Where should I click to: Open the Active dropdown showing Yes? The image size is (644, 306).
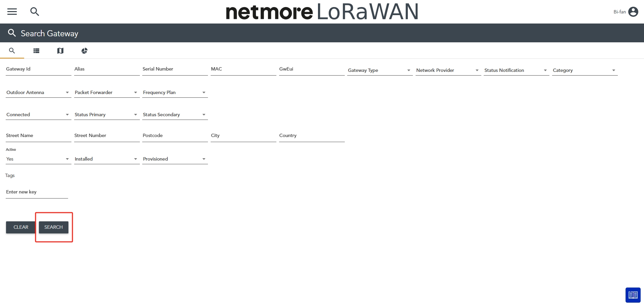click(x=39, y=159)
